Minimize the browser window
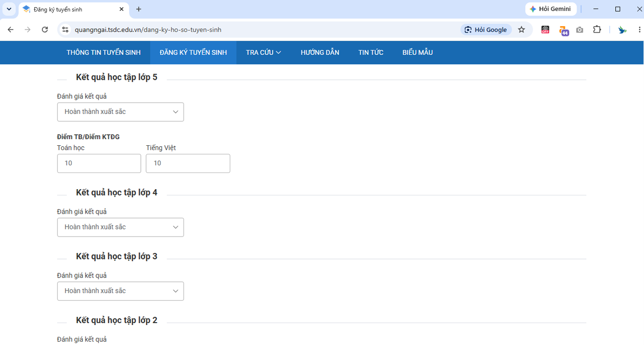644x345 pixels. click(596, 9)
